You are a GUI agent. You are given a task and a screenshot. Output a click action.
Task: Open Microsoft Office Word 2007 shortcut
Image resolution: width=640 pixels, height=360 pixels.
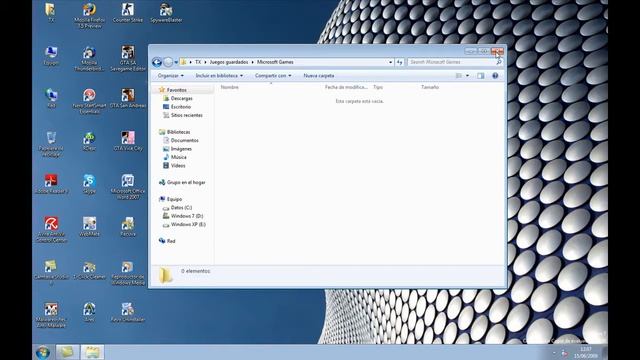point(127,187)
